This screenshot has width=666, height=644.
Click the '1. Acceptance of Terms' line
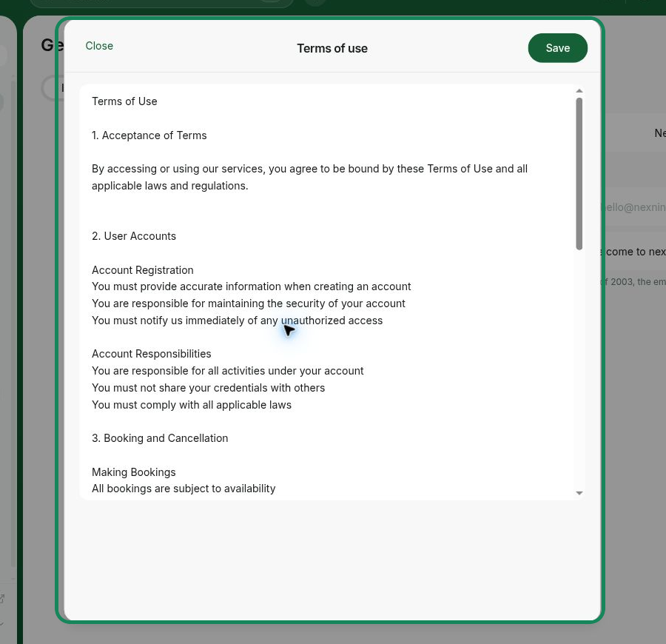(149, 135)
